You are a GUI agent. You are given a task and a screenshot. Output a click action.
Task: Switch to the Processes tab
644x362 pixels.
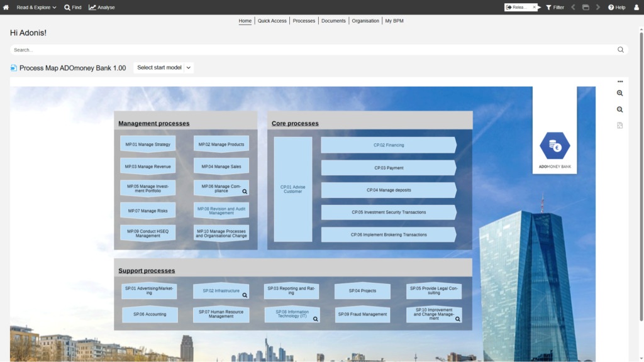pos(304,21)
